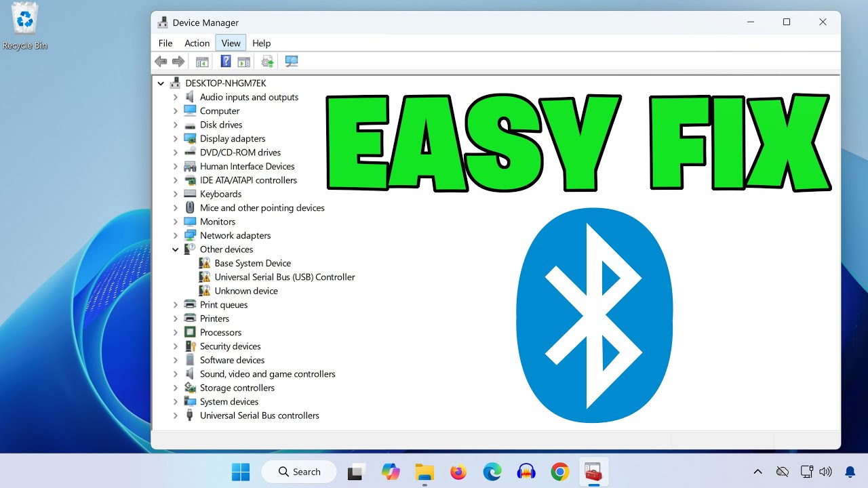Click the Back arrow toolbar icon
This screenshot has height=488, width=868.
(161, 62)
